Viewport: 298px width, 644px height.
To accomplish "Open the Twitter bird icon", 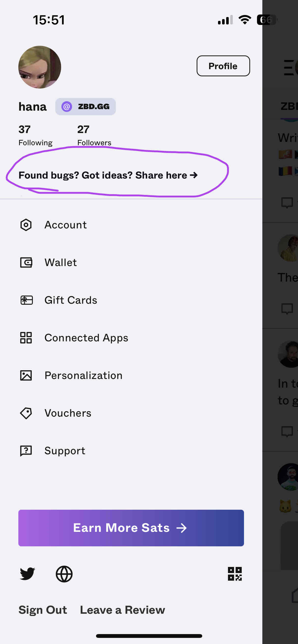I will [27, 574].
